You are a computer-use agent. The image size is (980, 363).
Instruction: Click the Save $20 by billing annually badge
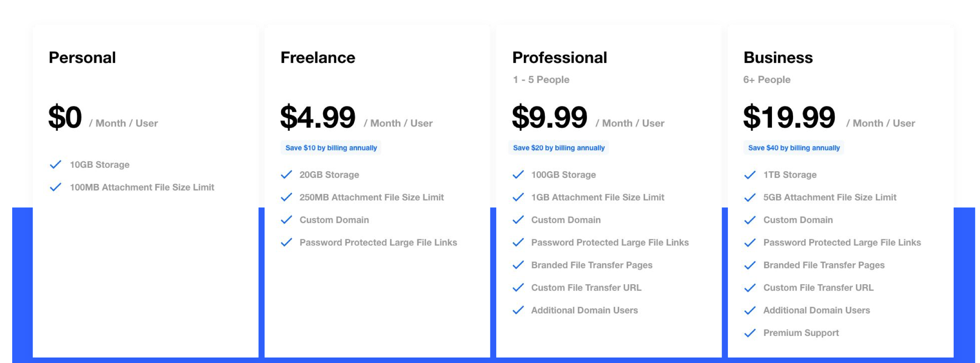pyautogui.click(x=559, y=148)
